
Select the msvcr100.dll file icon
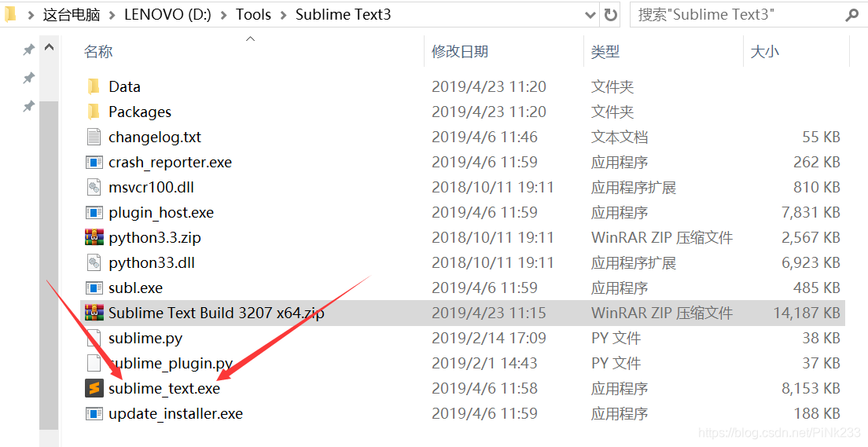94,187
